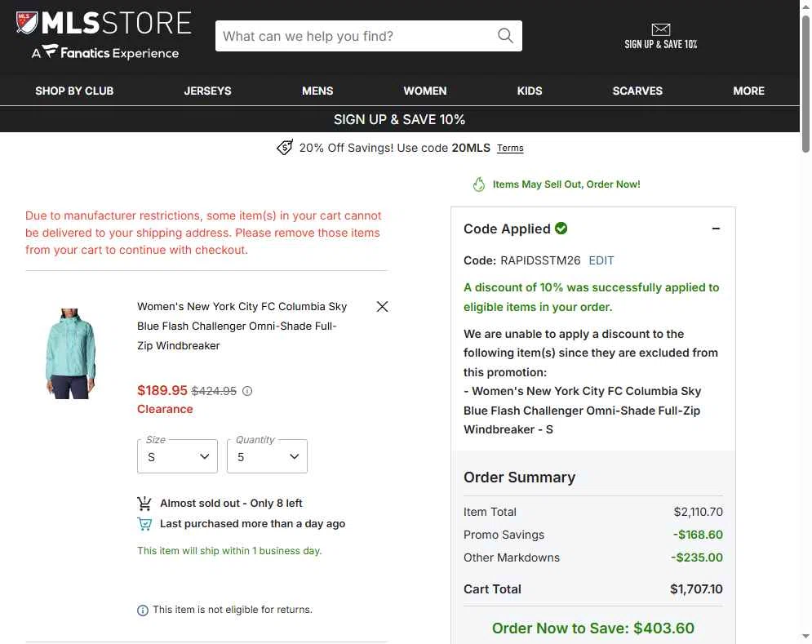Click the green Code Applied checkmark
Screen dimensions: 812x644
[x=561, y=229]
